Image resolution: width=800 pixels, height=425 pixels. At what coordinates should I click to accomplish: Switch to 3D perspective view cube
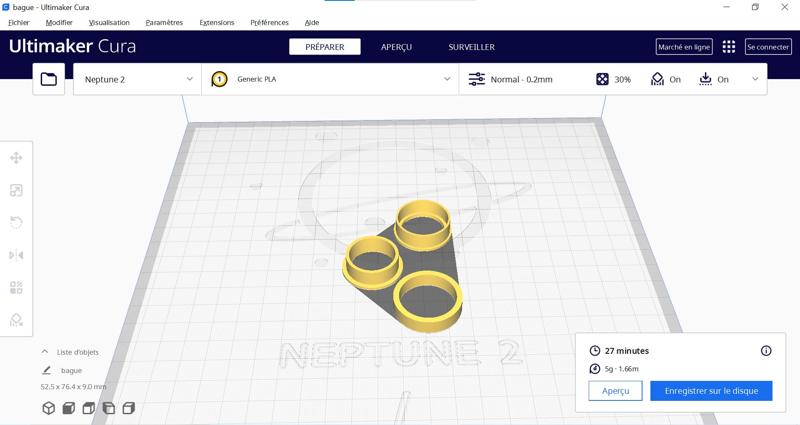coord(48,408)
